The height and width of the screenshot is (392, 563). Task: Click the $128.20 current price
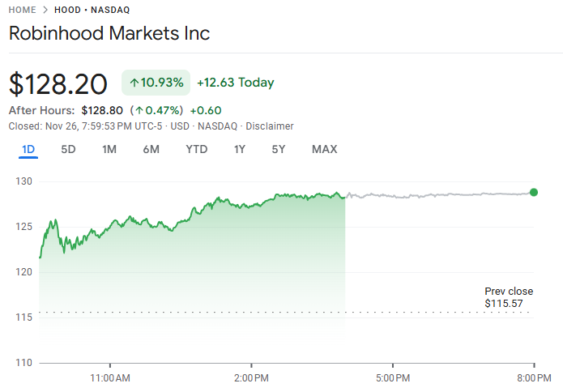tap(58, 83)
